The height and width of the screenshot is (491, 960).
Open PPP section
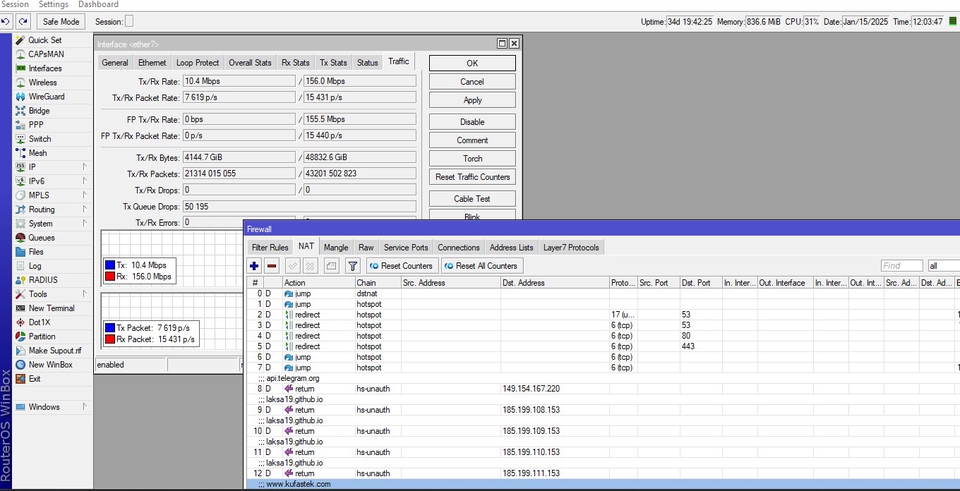click(x=36, y=124)
